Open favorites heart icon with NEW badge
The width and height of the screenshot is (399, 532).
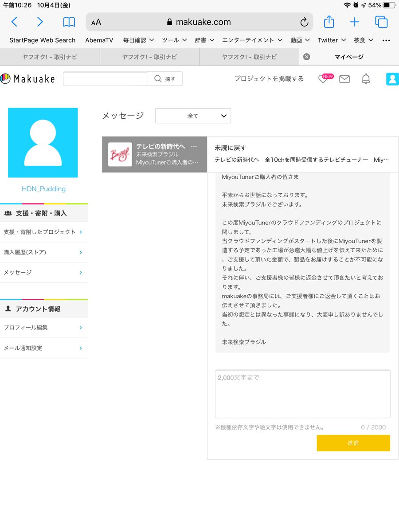[325, 78]
